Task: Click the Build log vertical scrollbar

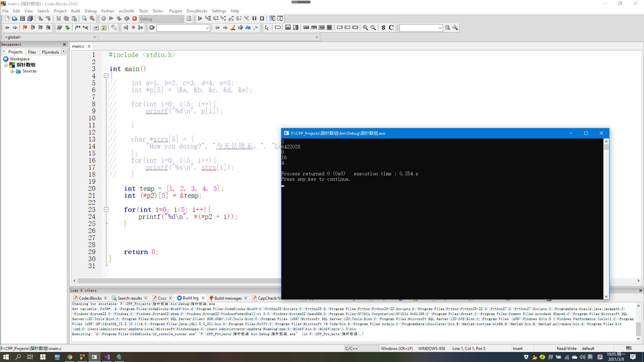Action: (x=638, y=322)
